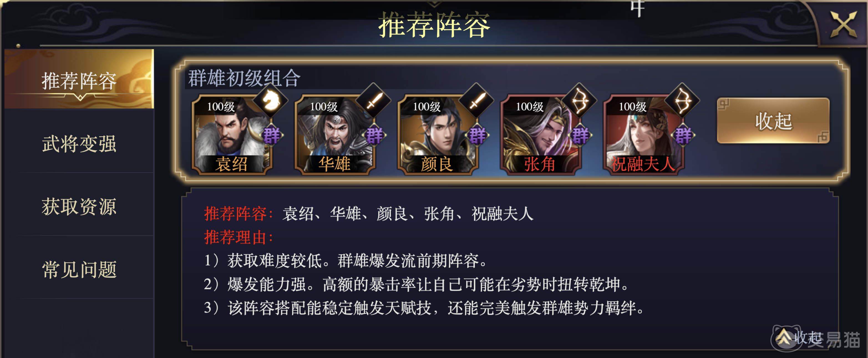Click the bow icon on 祝融夫人's card
Viewport: 868px width, 358px height.
coord(682,100)
